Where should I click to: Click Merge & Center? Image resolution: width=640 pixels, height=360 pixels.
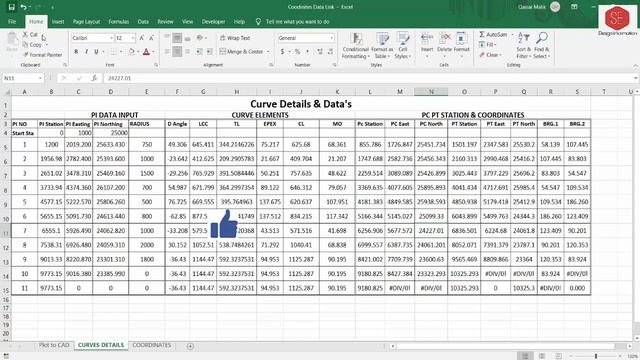[x=241, y=52]
